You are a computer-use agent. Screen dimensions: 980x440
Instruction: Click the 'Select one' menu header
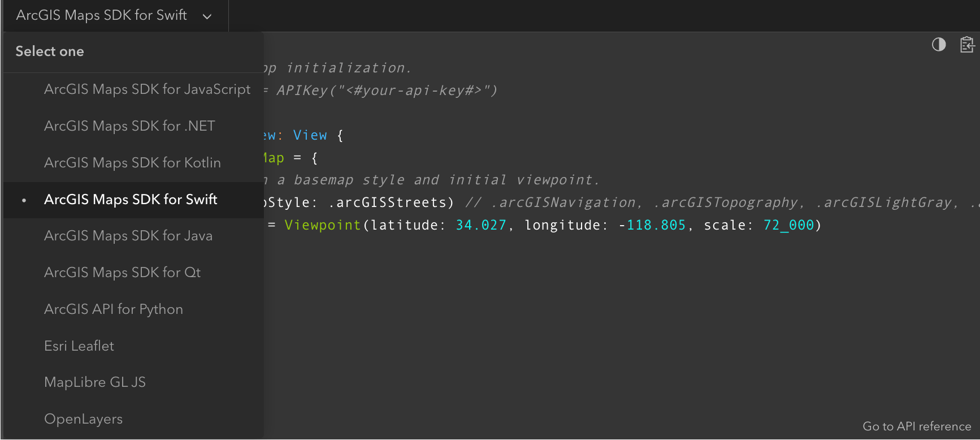tap(50, 51)
